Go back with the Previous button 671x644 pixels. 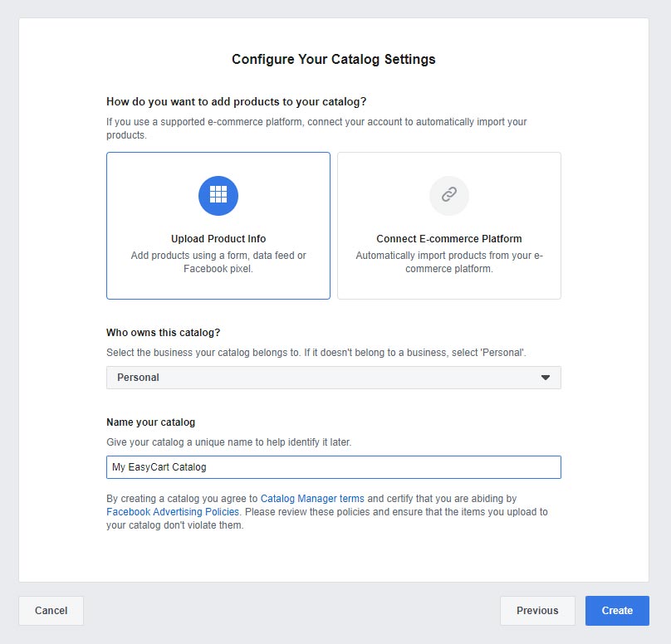[x=537, y=611]
